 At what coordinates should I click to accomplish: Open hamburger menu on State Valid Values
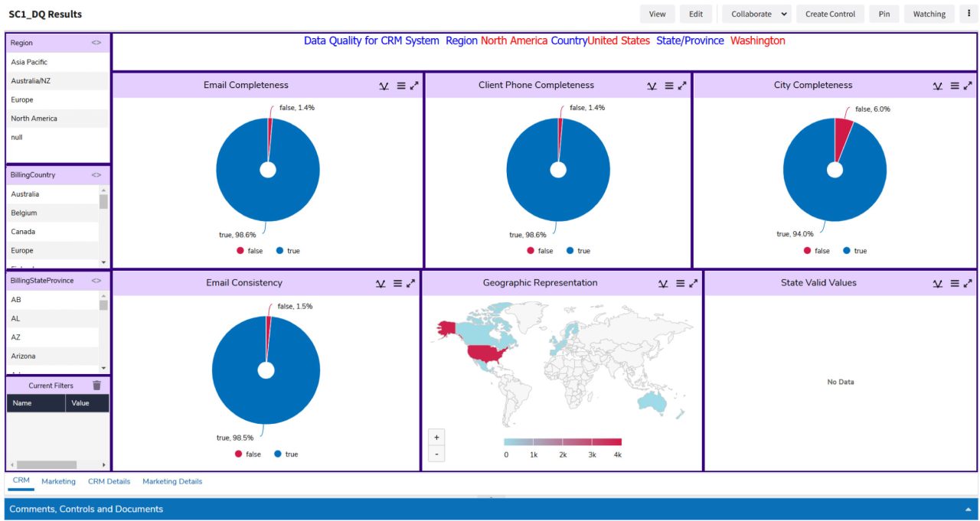[x=955, y=283]
